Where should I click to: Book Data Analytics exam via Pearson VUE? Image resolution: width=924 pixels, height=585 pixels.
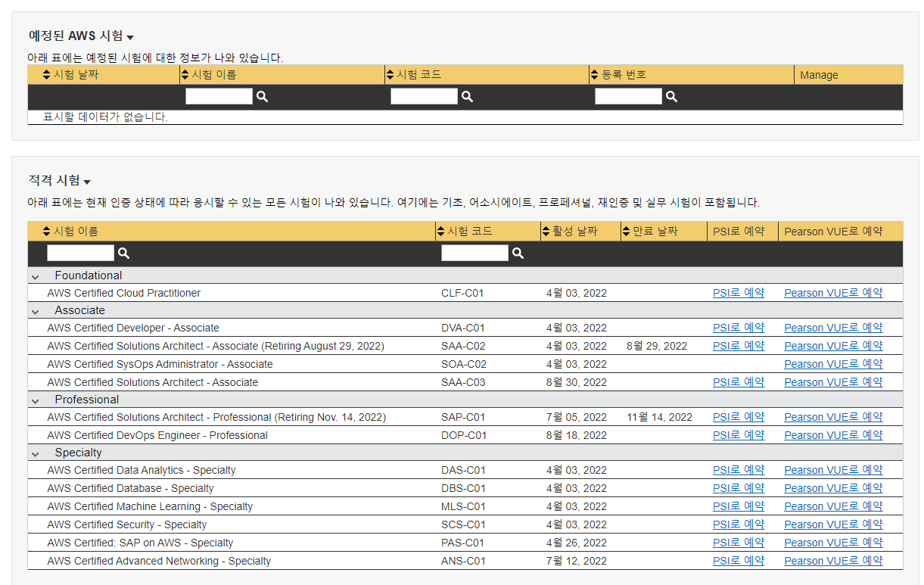pyautogui.click(x=833, y=470)
